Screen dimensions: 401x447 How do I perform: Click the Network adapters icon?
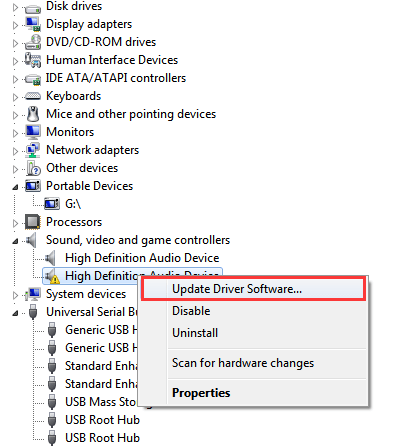click(x=33, y=150)
